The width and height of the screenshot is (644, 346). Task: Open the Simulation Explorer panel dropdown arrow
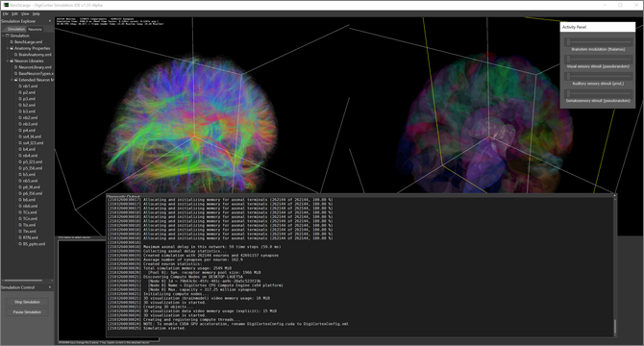tap(50, 21)
